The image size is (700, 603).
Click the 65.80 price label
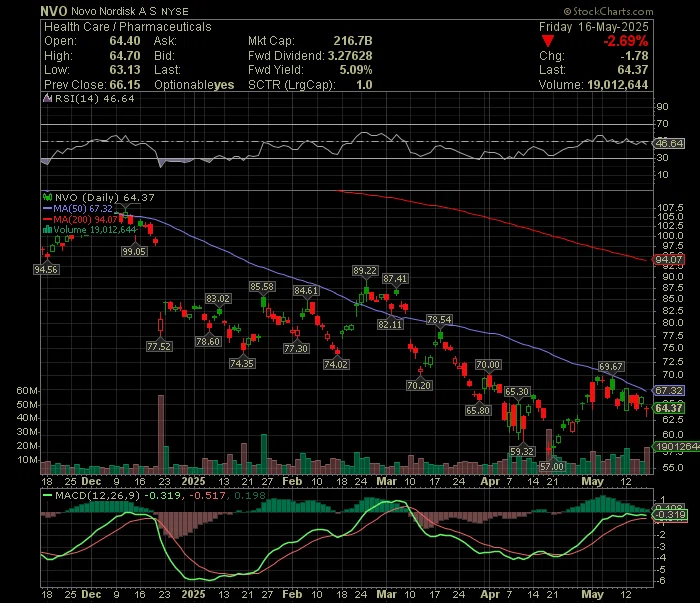[x=478, y=411]
